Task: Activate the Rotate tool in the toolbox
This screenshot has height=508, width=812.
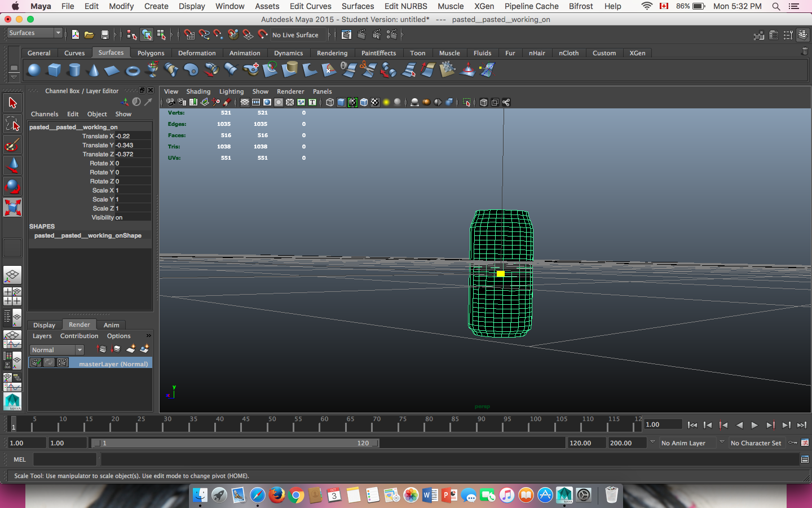Action: 12,186
